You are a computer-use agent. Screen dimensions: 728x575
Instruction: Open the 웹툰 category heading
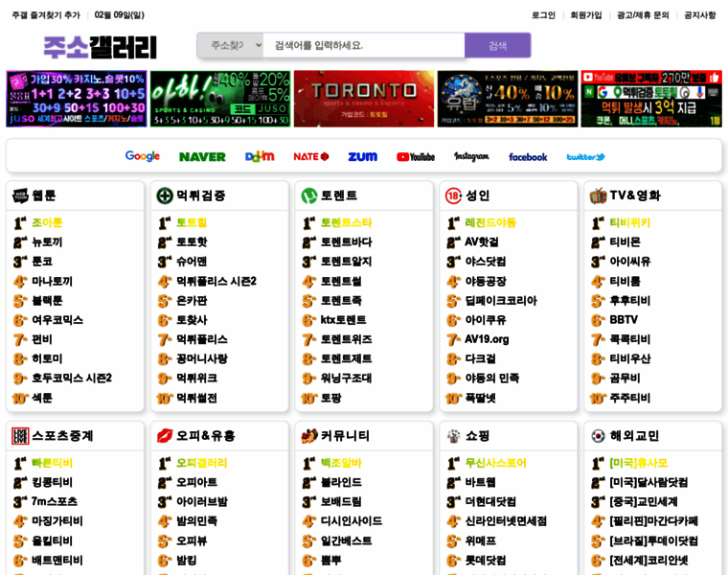[x=44, y=195]
